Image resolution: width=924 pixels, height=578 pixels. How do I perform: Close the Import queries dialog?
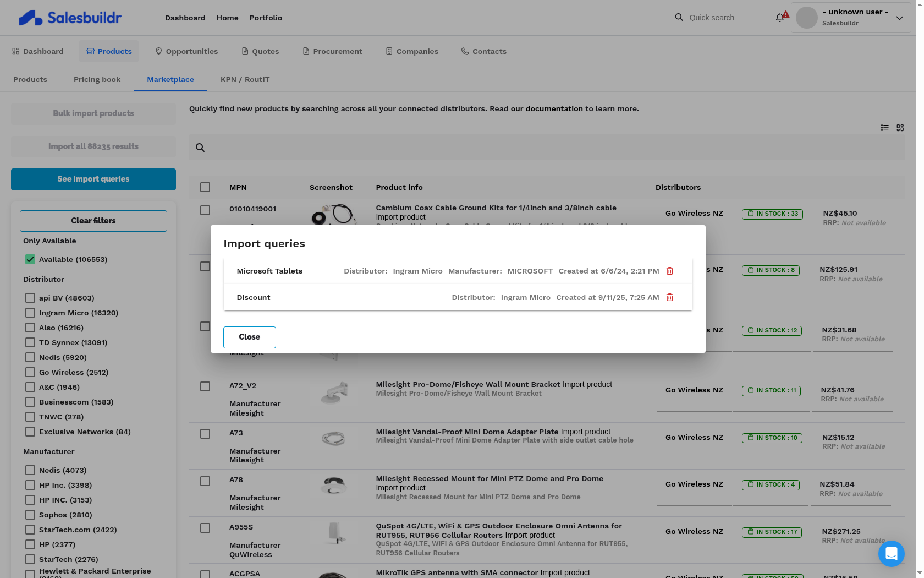pos(249,337)
